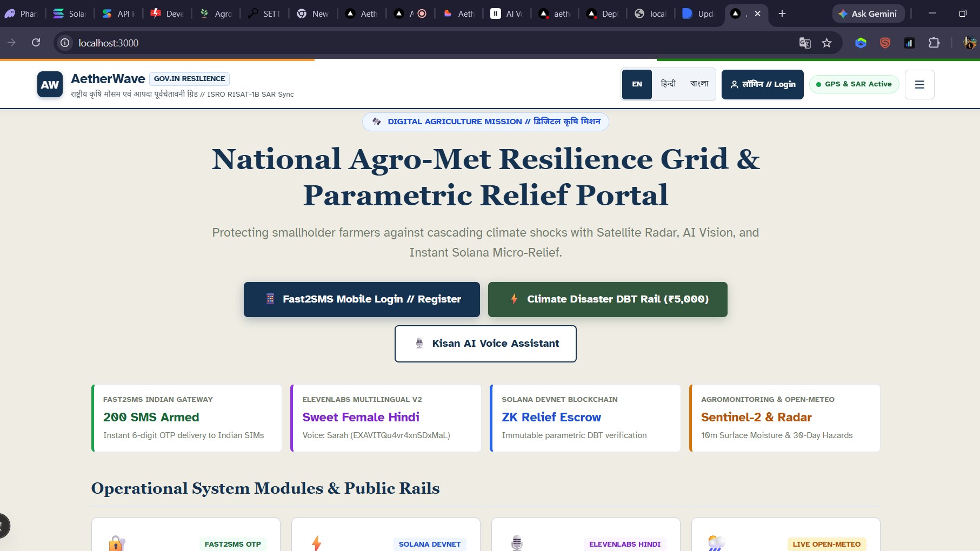Click the Digital Agriculture Mission badge
Image resolution: width=980 pixels, height=551 pixels.
point(485,122)
